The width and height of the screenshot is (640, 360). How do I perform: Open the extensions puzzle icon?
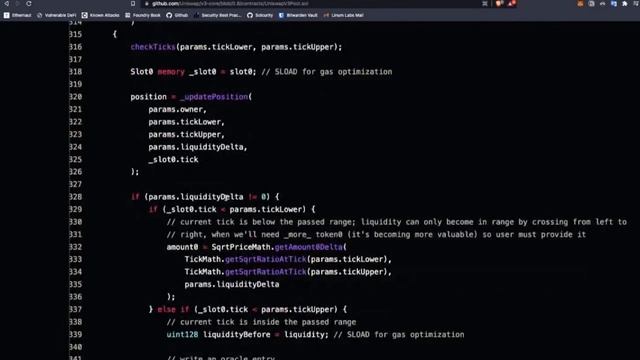click(x=624, y=4)
